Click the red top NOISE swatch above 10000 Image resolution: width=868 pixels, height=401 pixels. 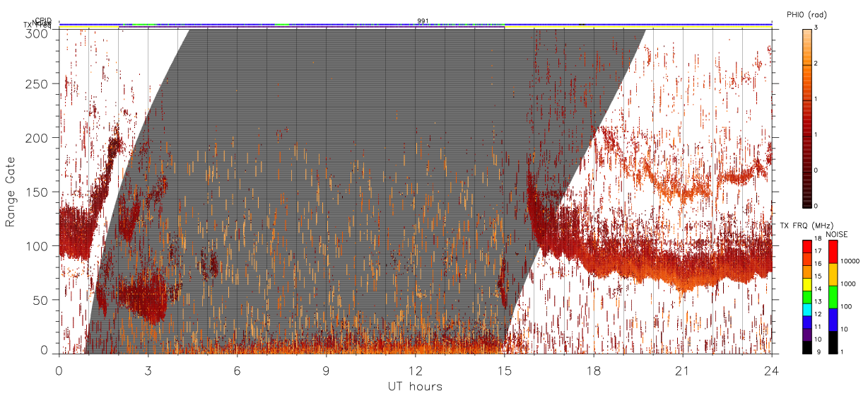coord(833,252)
